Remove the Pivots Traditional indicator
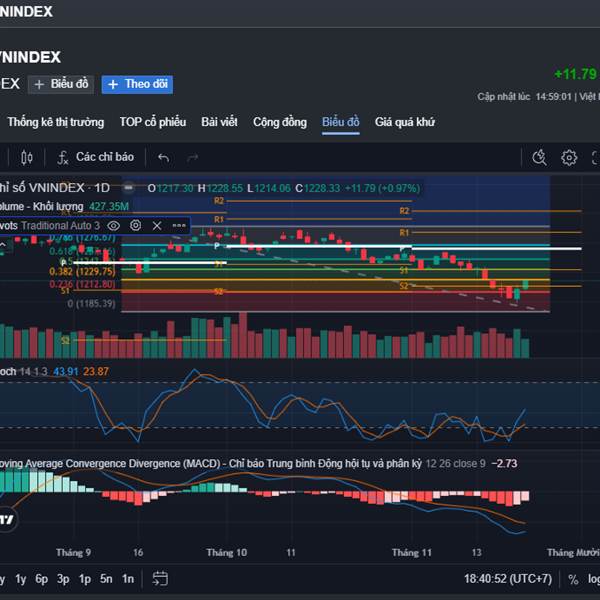The height and width of the screenshot is (600, 600). point(157,225)
